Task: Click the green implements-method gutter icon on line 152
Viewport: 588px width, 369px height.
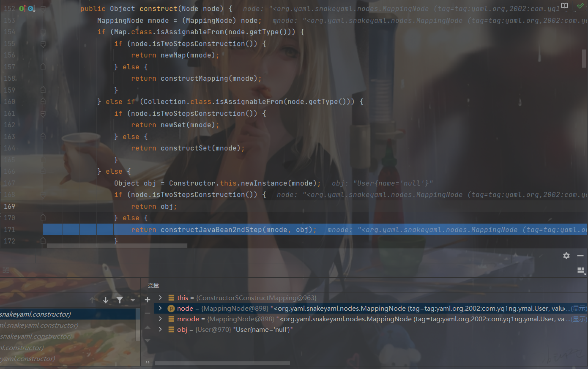Action: coord(22,8)
